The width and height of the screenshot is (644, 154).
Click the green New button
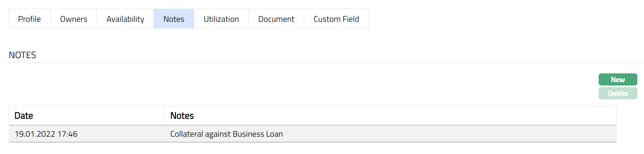618,80
